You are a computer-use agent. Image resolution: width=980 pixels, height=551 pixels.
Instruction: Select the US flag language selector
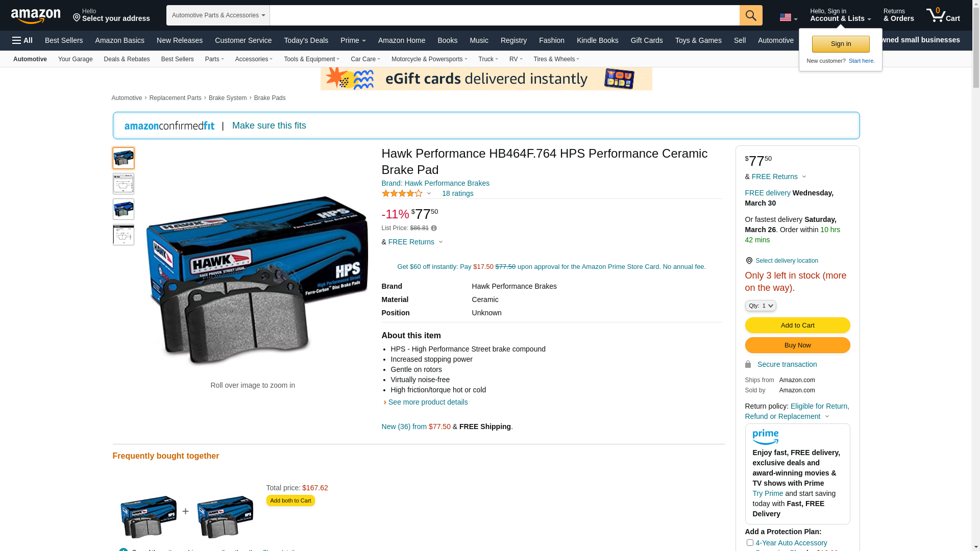(x=788, y=18)
